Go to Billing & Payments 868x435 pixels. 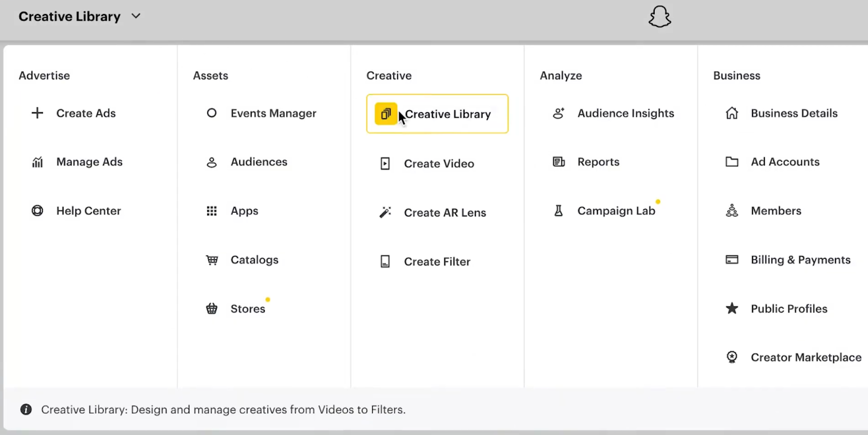pyautogui.click(x=800, y=260)
